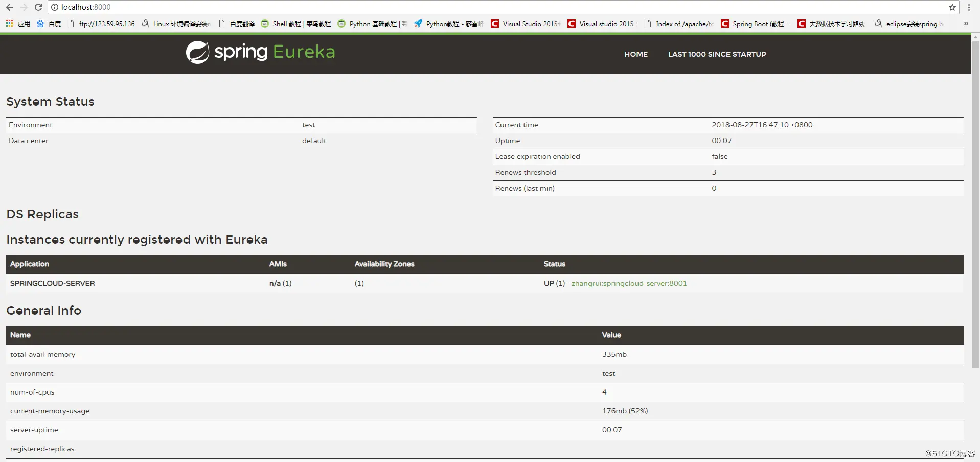Click the DS Replicas heading

[x=42, y=214]
